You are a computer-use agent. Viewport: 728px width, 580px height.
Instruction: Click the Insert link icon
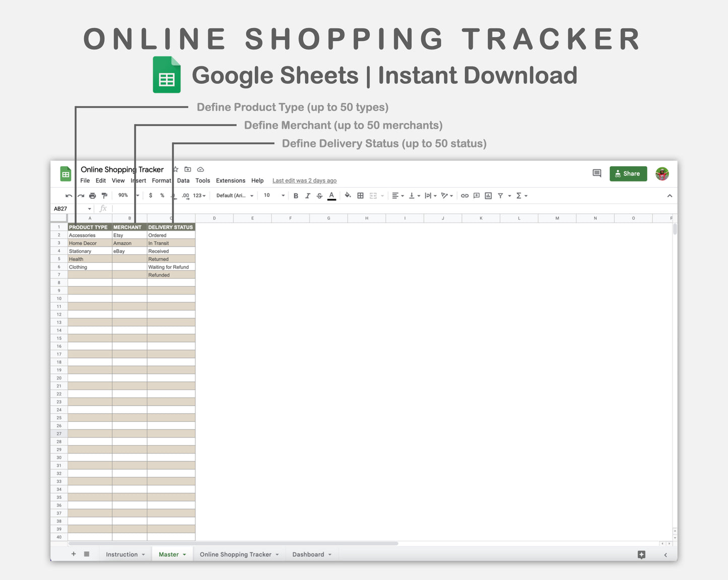pyautogui.click(x=464, y=195)
